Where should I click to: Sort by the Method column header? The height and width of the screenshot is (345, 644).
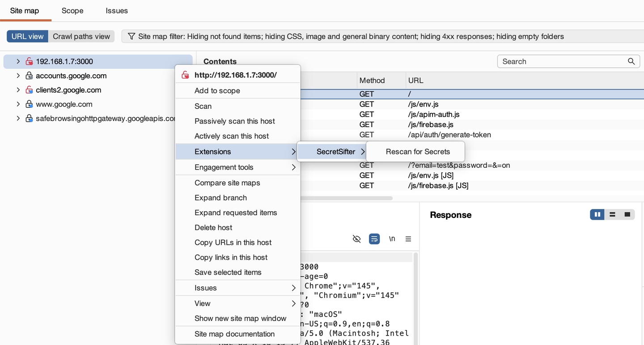tap(381, 81)
